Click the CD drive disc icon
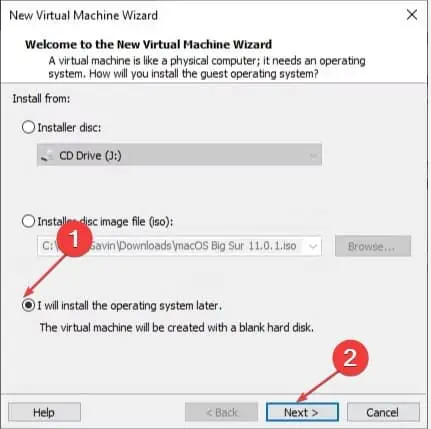 (47, 155)
